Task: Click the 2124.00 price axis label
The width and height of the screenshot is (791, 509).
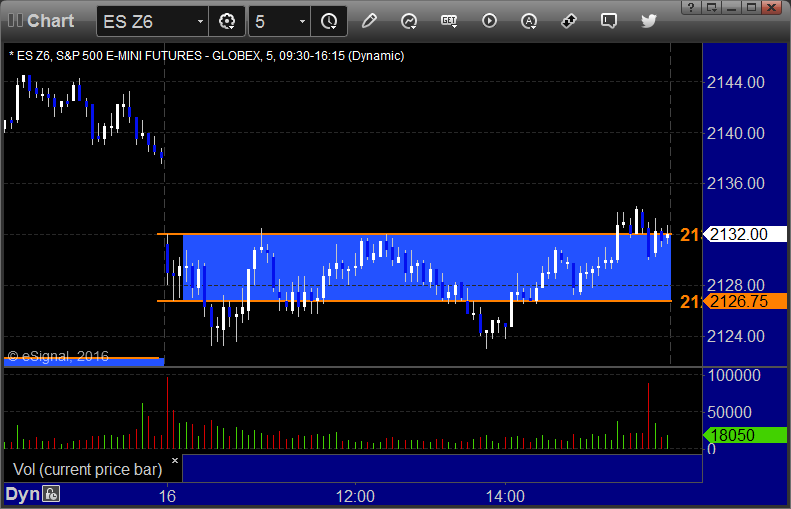Action: pyautogui.click(x=736, y=336)
